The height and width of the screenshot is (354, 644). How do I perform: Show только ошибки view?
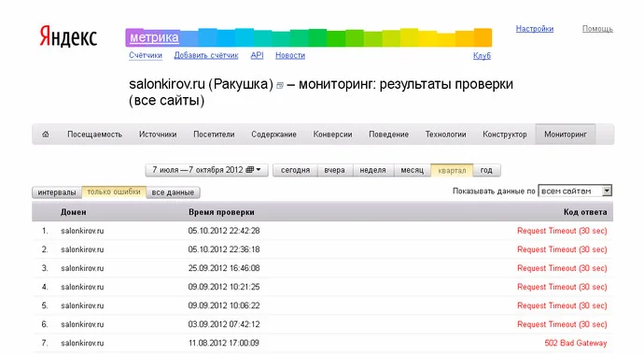coord(114,192)
